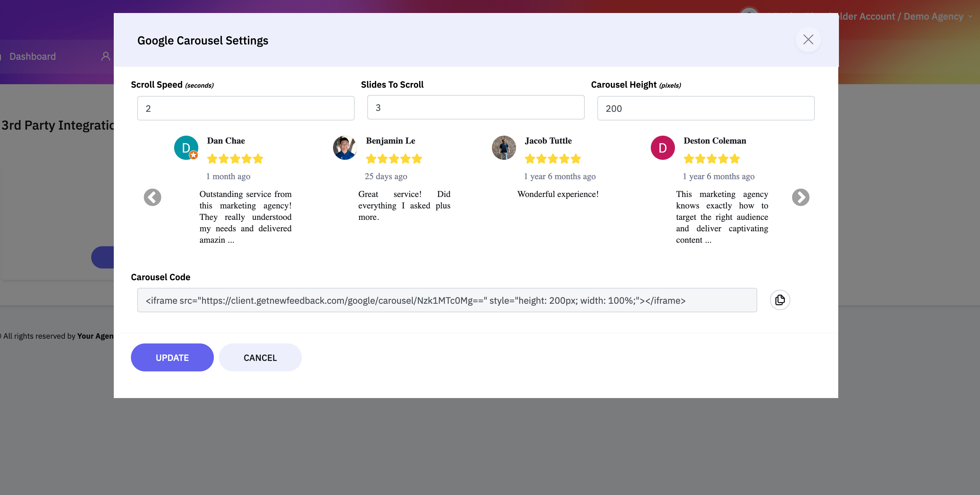980x495 pixels.
Task: Click Dan Chae's five-star rating
Action: pyautogui.click(x=235, y=159)
